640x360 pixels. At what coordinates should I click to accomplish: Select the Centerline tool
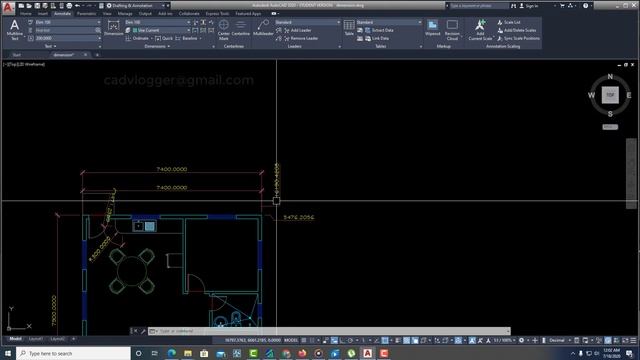[241, 28]
